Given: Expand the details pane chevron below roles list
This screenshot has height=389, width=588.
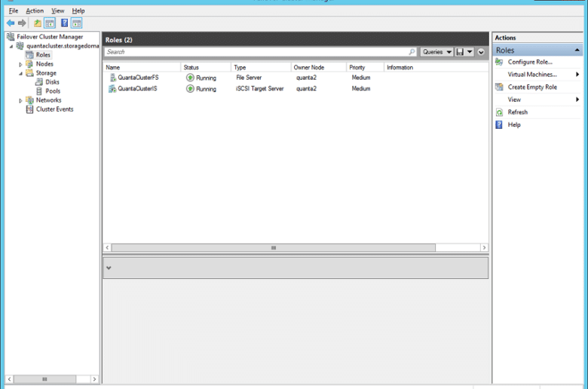Looking at the screenshot, I should 109,268.
